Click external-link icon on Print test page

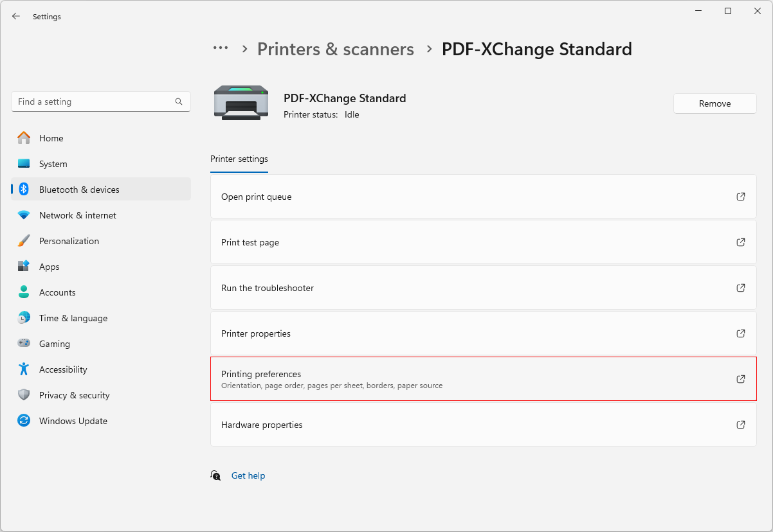pyautogui.click(x=741, y=242)
